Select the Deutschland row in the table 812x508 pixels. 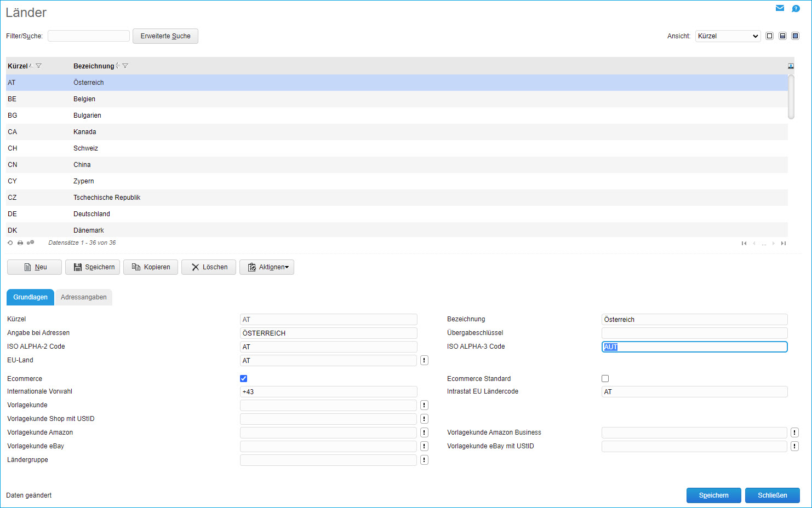tap(92, 214)
